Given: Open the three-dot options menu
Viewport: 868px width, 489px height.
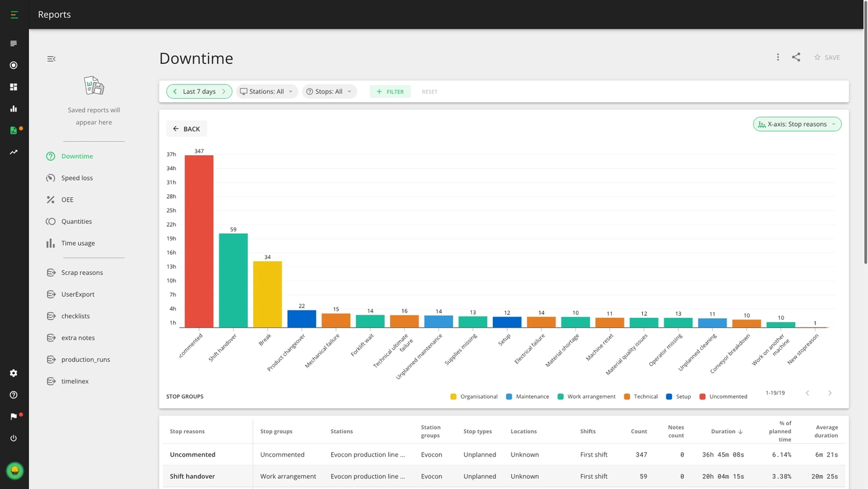Looking at the screenshot, I should point(777,57).
